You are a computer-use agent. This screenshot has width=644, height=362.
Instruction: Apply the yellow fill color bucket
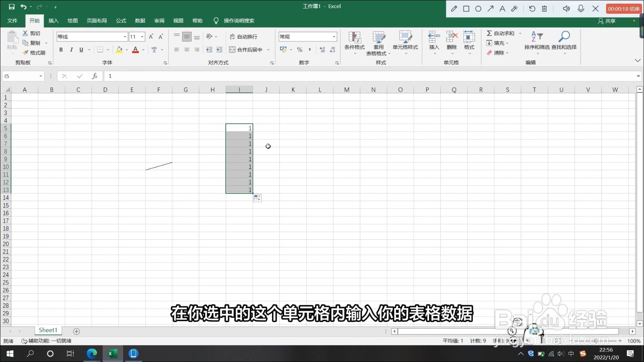119,49
